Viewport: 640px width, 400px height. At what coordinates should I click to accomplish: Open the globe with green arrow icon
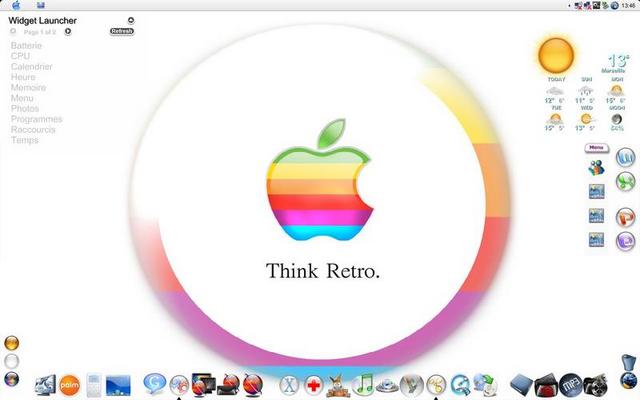coord(485,385)
